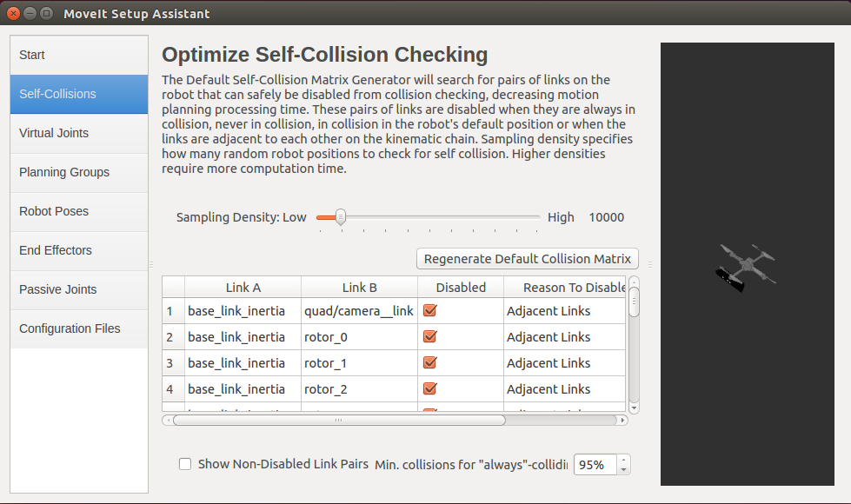Sort table by Link A column header
Screen dimensions: 851x504
[x=243, y=288]
